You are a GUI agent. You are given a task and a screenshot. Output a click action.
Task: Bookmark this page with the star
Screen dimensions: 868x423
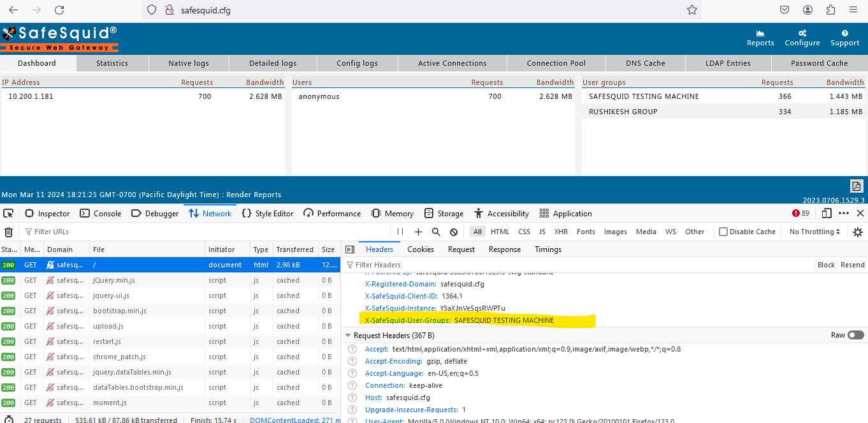[x=692, y=10]
